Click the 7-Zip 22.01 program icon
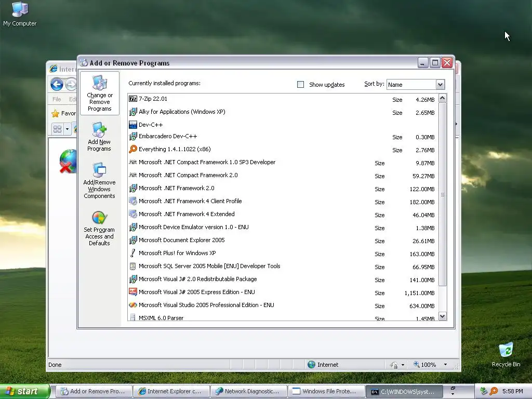This screenshot has width=532, height=399. [133, 99]
